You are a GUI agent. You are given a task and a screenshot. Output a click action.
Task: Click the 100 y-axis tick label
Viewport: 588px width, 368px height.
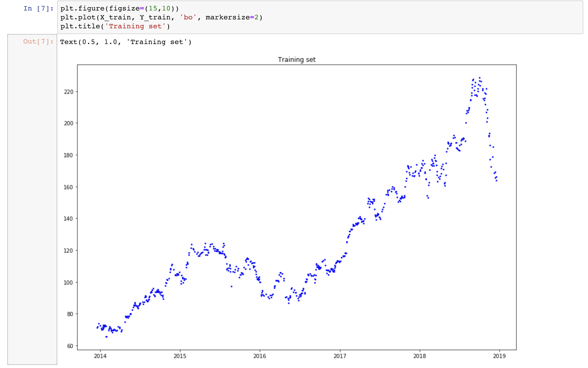point(69,283)
